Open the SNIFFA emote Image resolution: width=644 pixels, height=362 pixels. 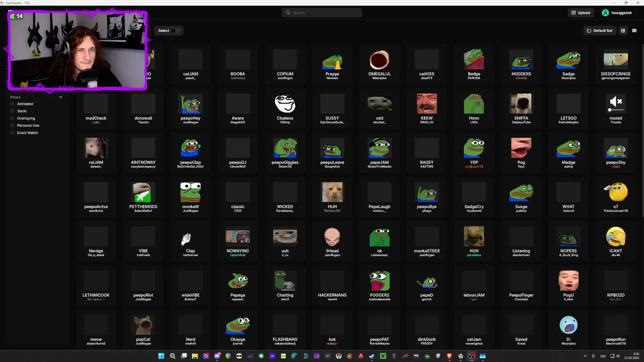click(521, 108)
